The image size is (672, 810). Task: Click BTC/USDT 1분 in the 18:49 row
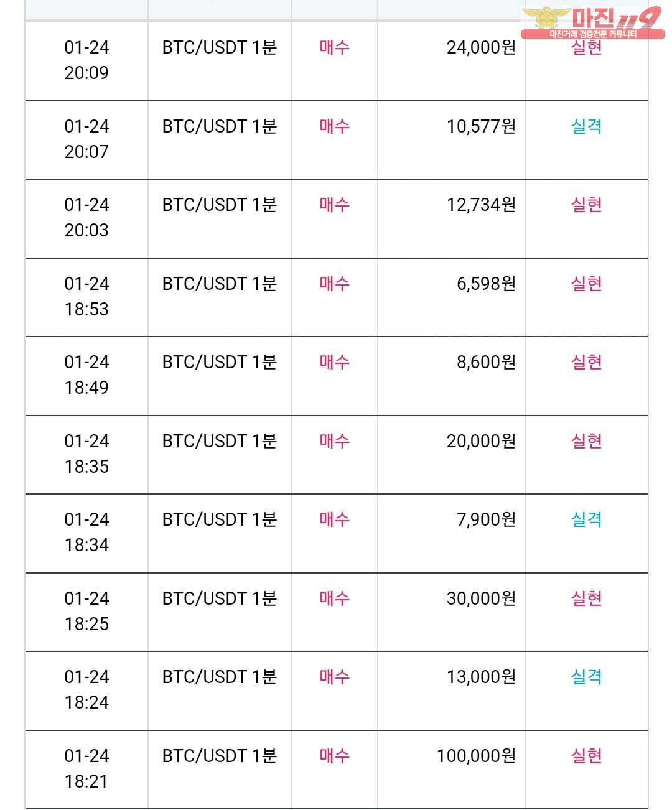coord(219,362)
